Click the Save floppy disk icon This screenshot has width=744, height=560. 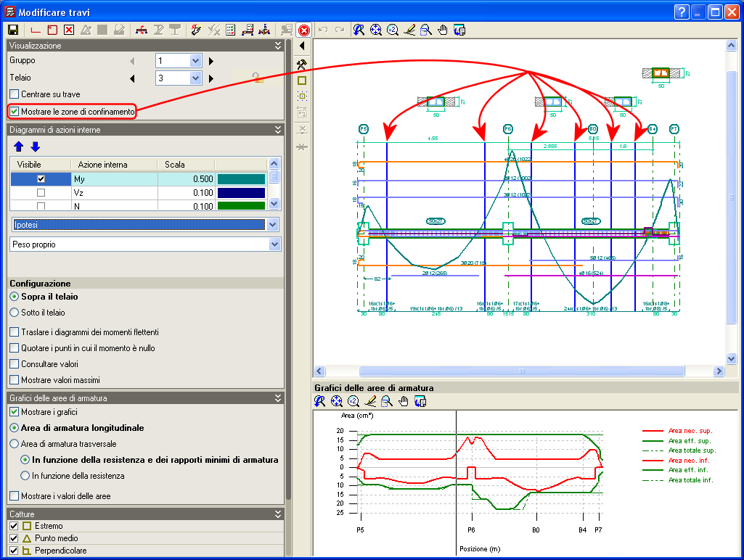13,30
